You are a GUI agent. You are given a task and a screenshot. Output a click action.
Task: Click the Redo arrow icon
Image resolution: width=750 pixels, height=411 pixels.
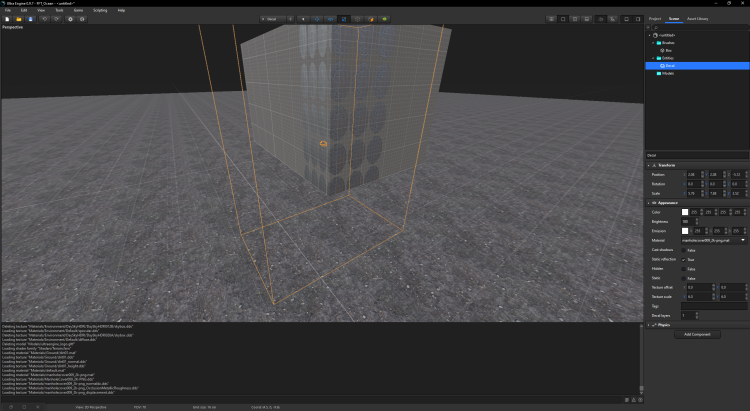click(56, 19)
